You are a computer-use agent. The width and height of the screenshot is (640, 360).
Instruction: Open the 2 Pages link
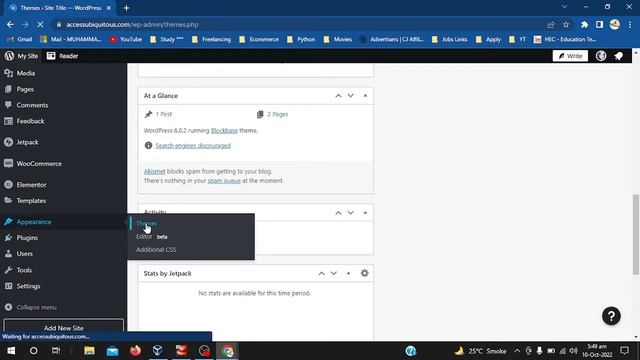pyautogui.click(x=278, y=114)
